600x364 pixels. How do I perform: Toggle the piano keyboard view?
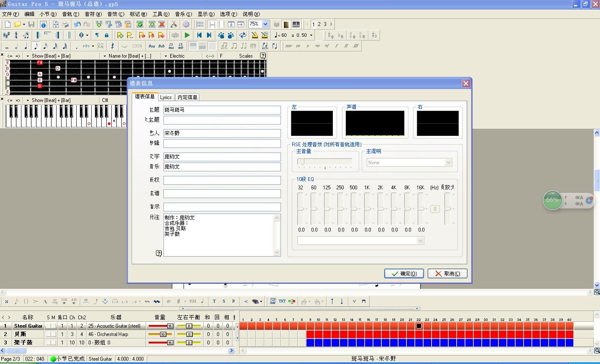pyautogui.click(x=296, y=24)
